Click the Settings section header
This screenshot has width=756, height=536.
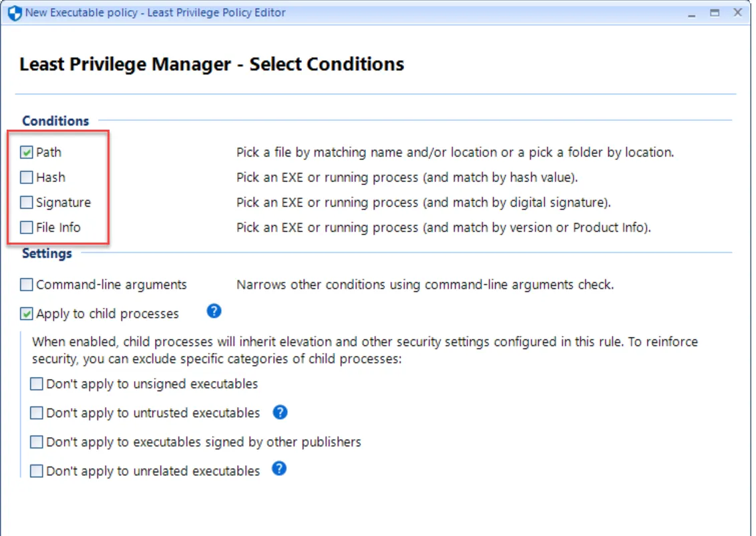tap(46, 253)
